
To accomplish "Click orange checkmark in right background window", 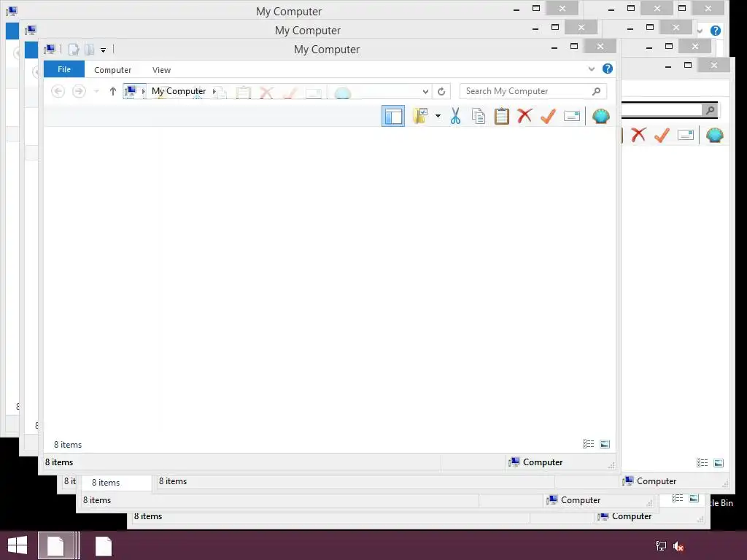I will 662,135.
